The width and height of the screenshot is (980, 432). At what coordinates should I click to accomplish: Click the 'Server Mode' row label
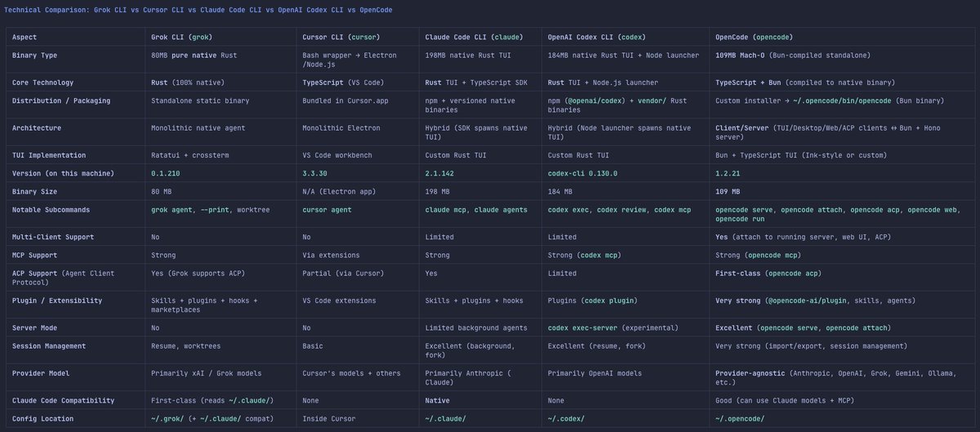coord(35,327)
